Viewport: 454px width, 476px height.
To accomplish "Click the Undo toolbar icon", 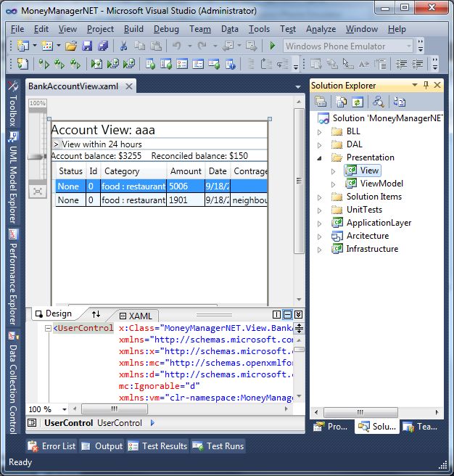I will (x=177, y=46).
